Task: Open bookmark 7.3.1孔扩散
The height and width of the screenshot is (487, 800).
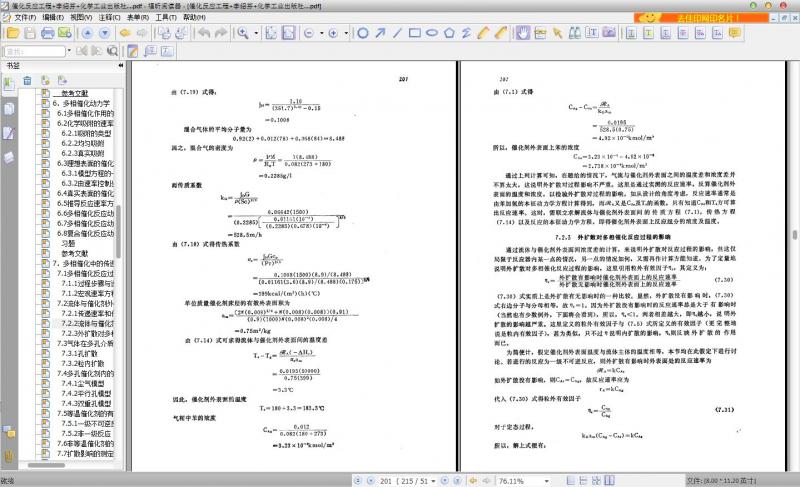Action: coord(79,353)
